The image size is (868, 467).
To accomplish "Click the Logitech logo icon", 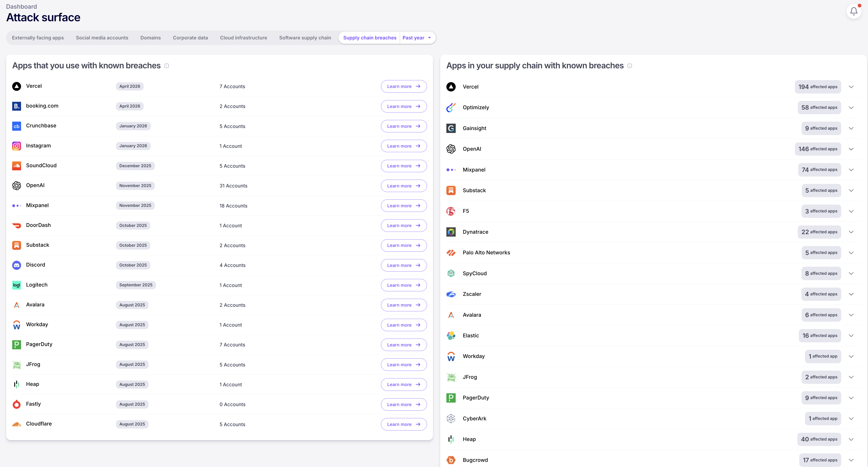I will point(17,285).
